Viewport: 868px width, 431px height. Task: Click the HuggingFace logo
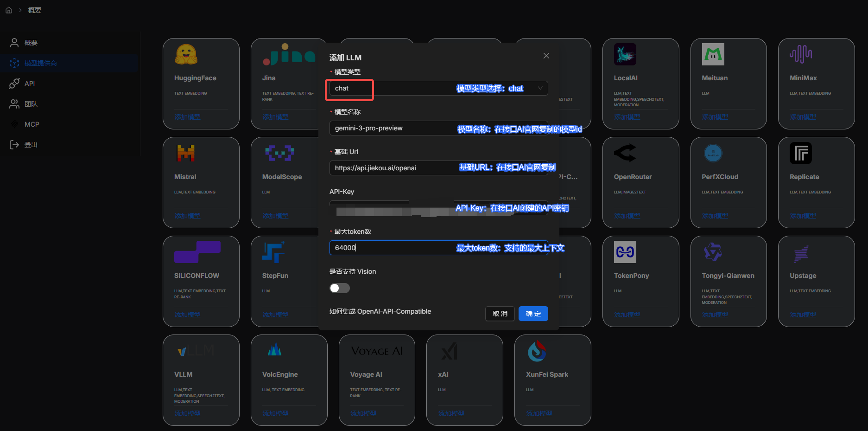(x=186, y=54)
